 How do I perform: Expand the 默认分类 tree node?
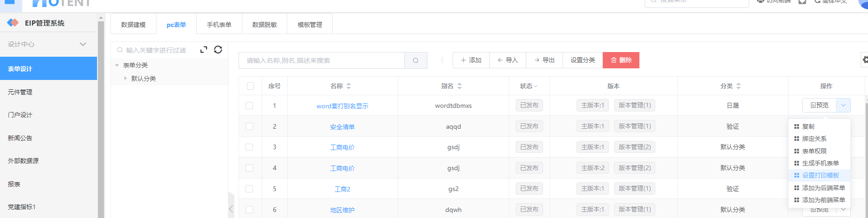coord(126,79)
